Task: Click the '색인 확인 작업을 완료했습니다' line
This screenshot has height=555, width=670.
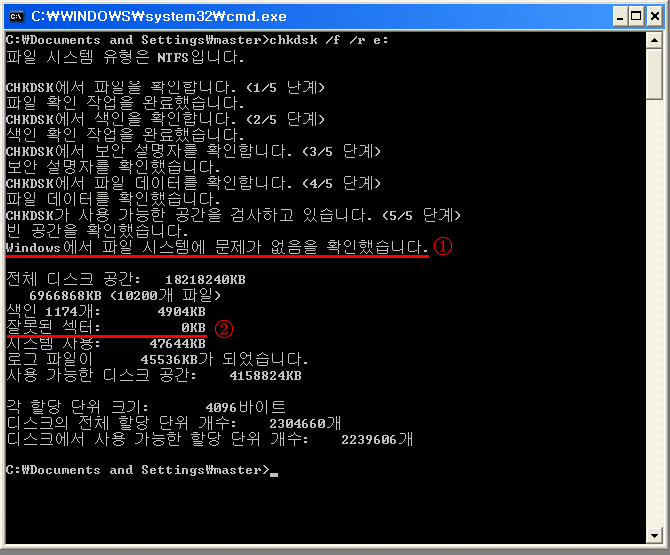Action: 125,135
